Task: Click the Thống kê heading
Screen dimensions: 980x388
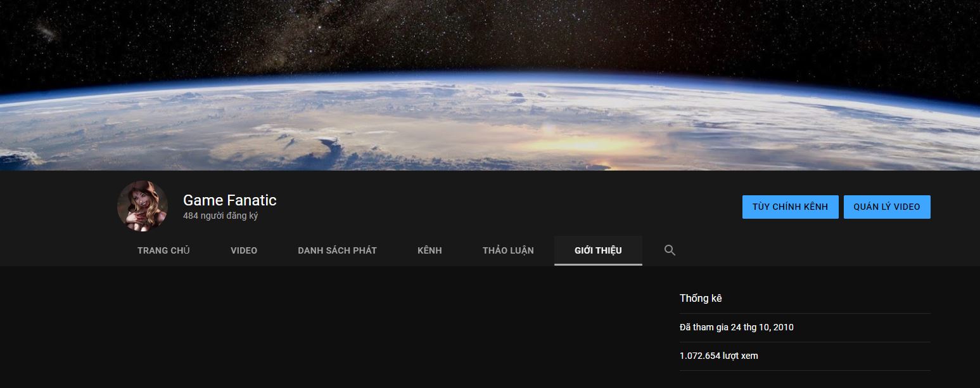Action: pos(701,298)
